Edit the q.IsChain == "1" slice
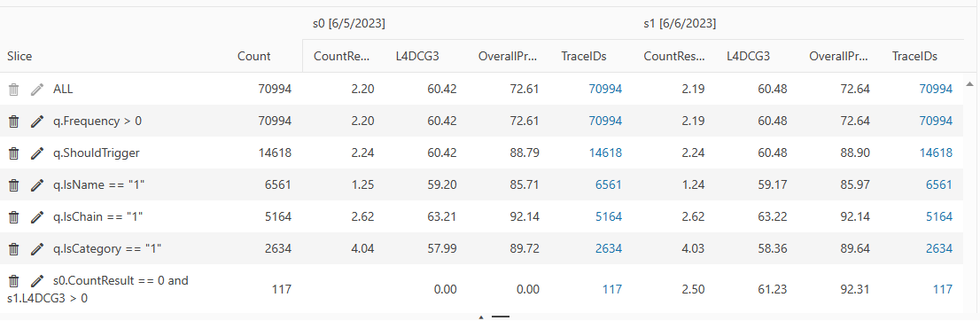This screenshot has width=980, height=321. pyautogui.click(x=37, y=216)
